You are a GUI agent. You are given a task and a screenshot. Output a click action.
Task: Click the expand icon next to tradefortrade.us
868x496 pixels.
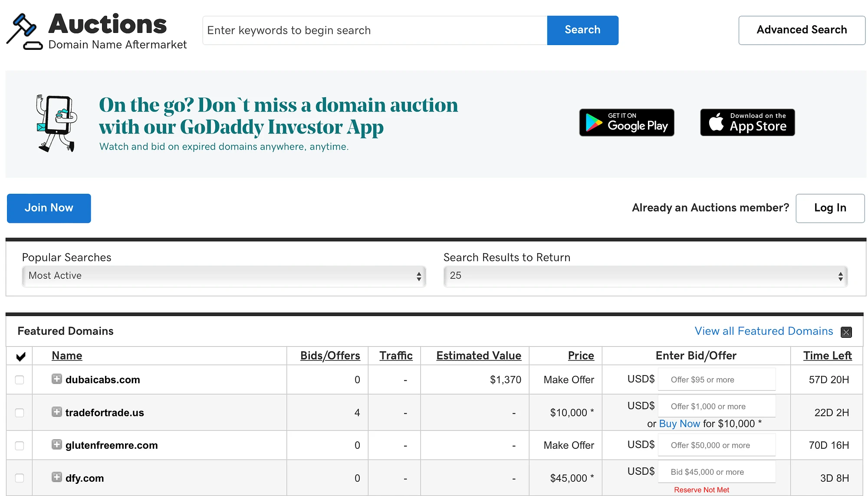(x=56, y=411)
